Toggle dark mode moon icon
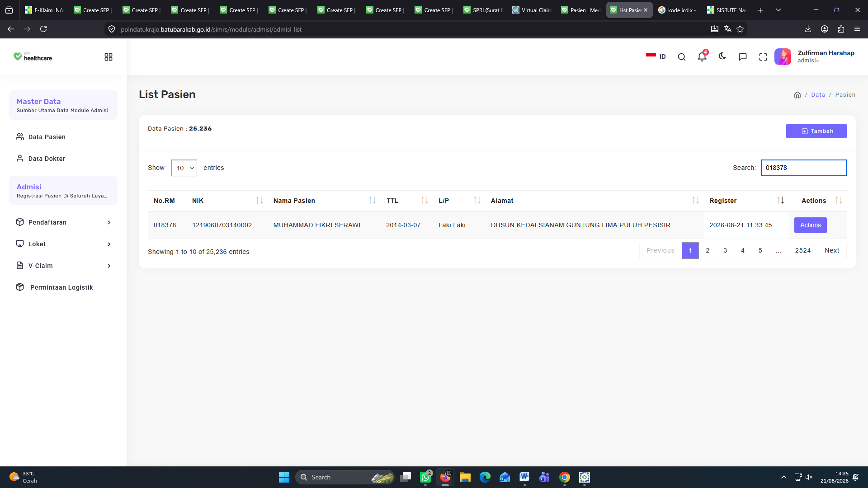Viewport: 868px width, 488px height. pyautogui.click(x=722, y=56)
